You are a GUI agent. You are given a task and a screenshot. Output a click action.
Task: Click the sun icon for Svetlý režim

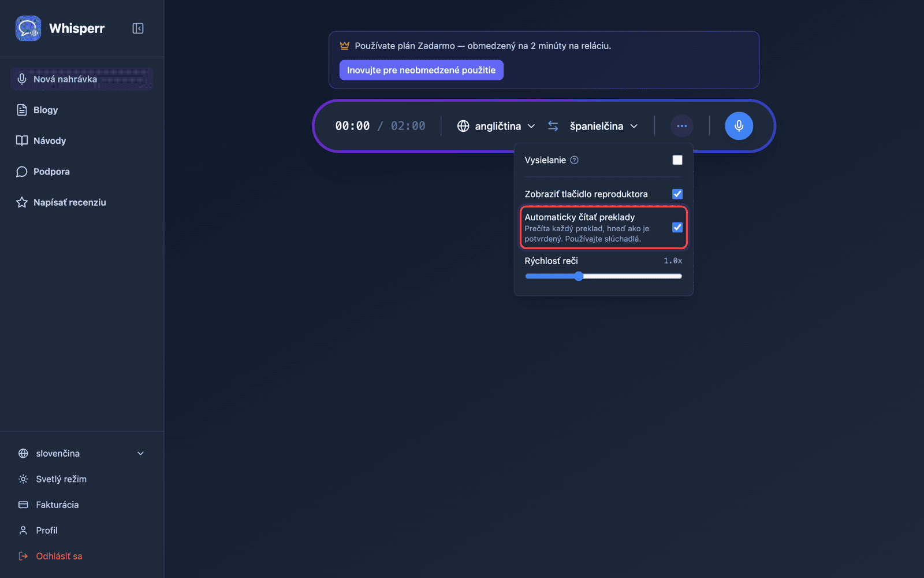[x=23, y=479]
